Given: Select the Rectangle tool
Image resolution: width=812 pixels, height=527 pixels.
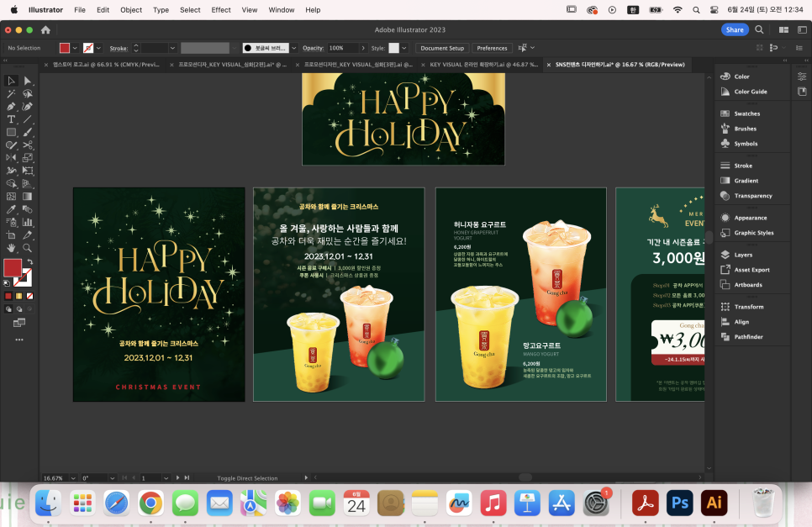Looking at the screenshot, I should tap(11, 133).
